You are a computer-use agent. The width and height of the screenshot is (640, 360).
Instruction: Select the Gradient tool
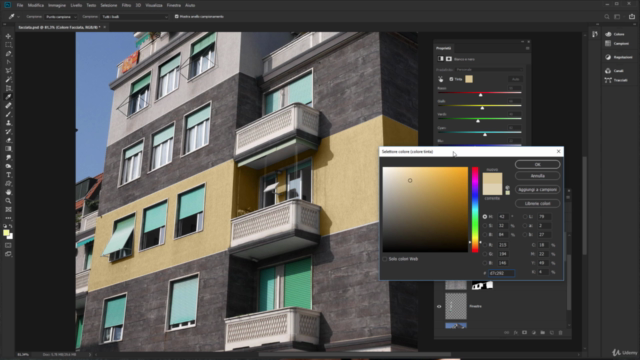pos(8,149)
